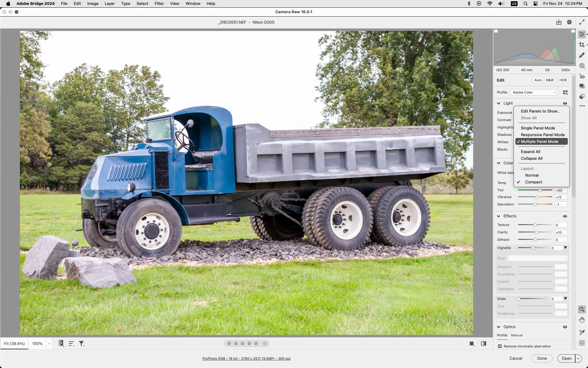Image resolution: width=588 pixels, height=368 pixels.
Task: Hide the Effects panel edits with its eye icon
Action: tap(565, 216)
